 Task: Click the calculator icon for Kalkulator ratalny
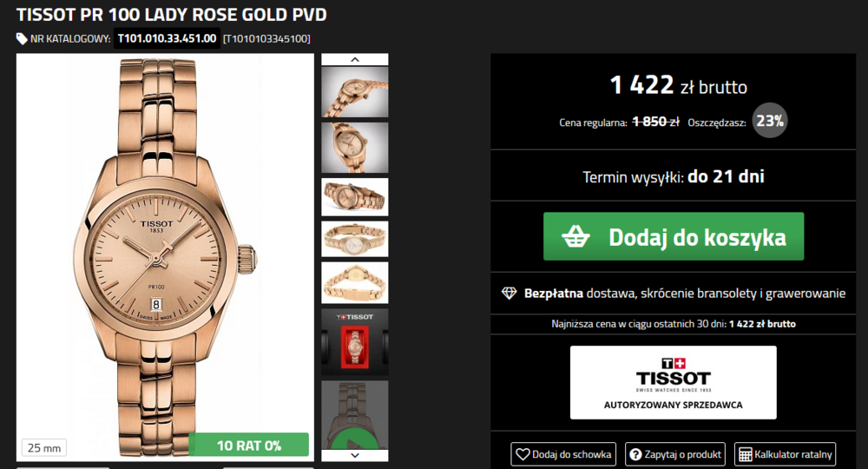coord(746,454)
